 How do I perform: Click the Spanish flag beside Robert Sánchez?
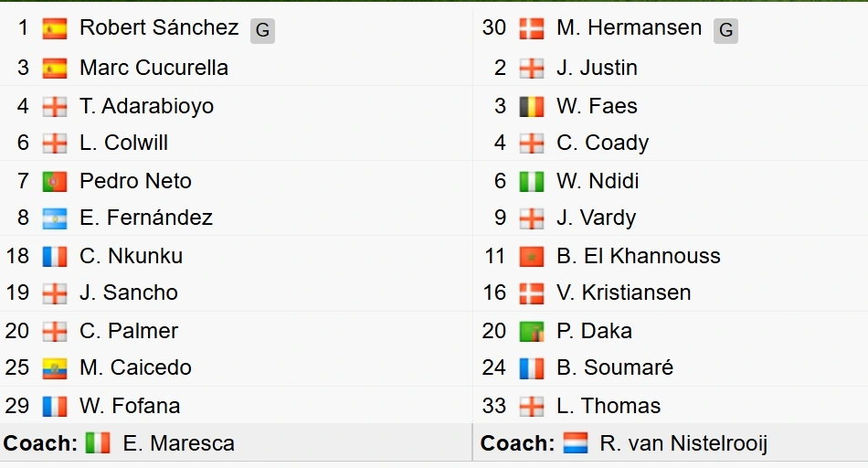tap(55, 28)
